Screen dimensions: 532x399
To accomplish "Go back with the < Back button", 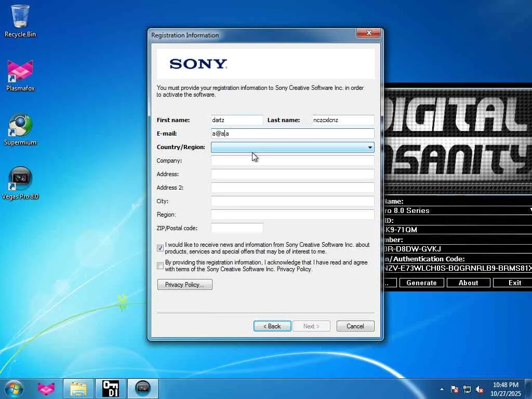I will (272, 326).
